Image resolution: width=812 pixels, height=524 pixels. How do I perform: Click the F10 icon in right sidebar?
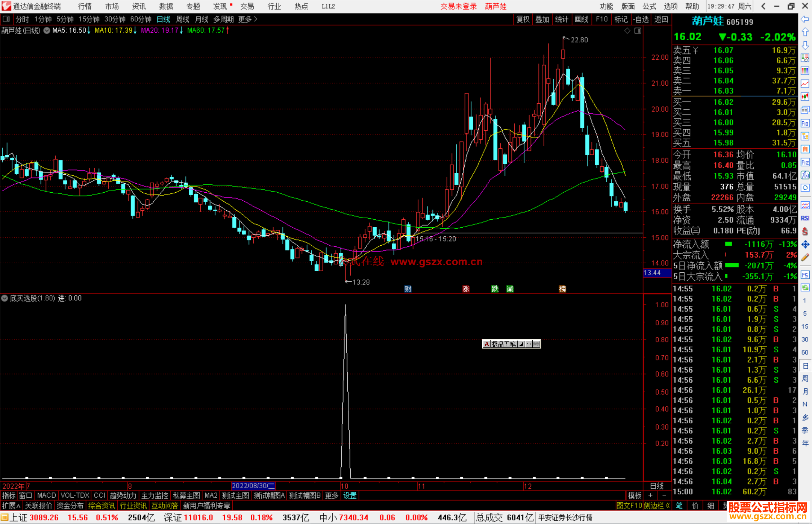(x=805, y=123)
